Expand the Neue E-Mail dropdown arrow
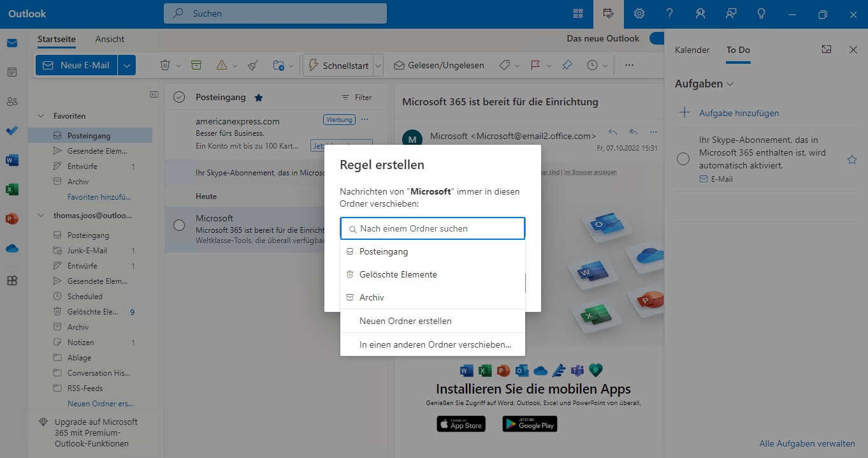 [x=127, y=65]
